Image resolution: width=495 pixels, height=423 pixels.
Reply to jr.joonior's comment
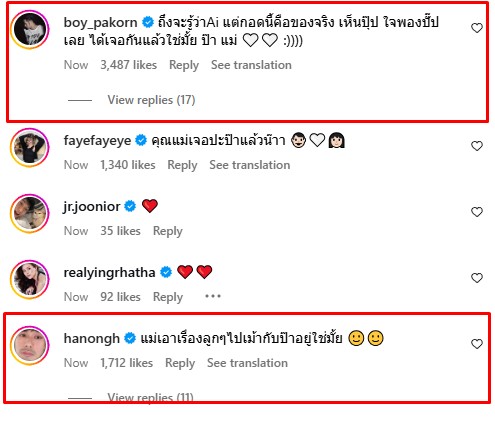coord(168,231)
